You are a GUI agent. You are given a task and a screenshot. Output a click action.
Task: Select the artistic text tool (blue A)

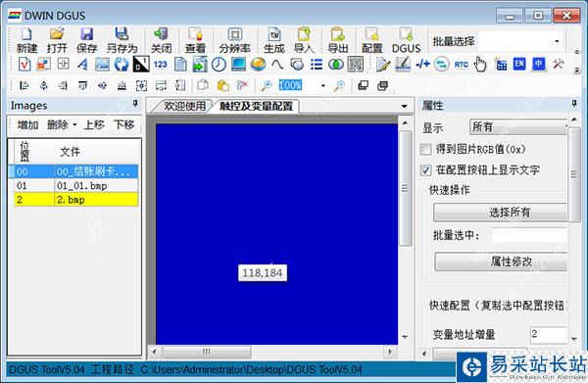pos(82,65)
